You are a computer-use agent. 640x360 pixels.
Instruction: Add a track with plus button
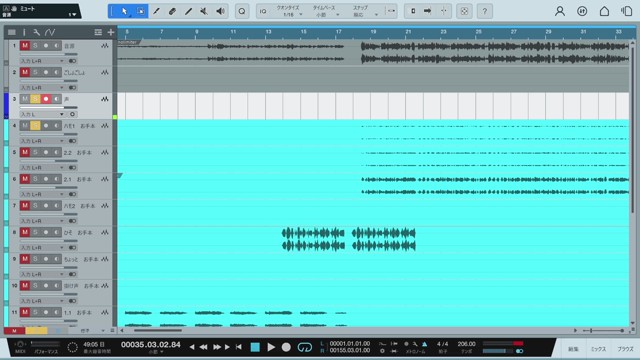coord(111,32)
